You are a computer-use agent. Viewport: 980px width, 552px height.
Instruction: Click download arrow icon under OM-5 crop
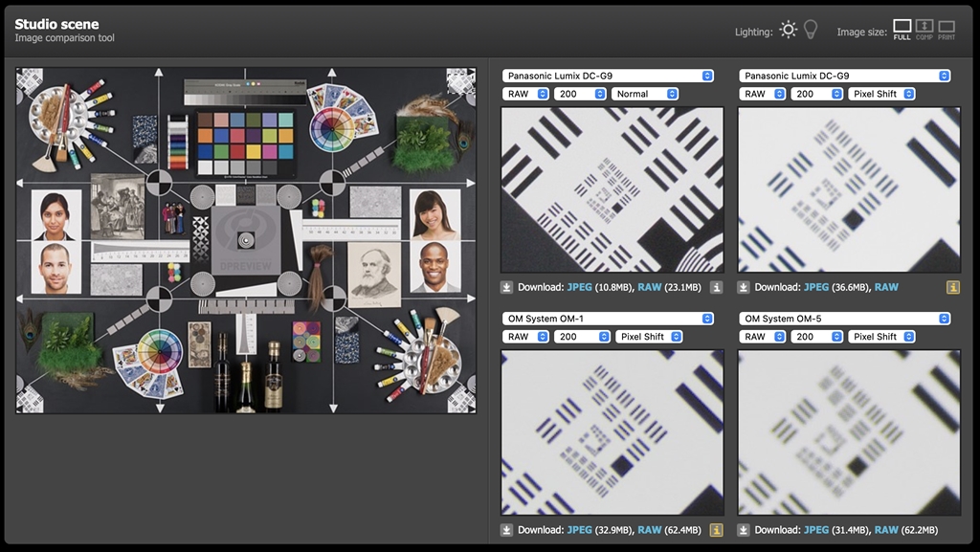pos(744,530)
